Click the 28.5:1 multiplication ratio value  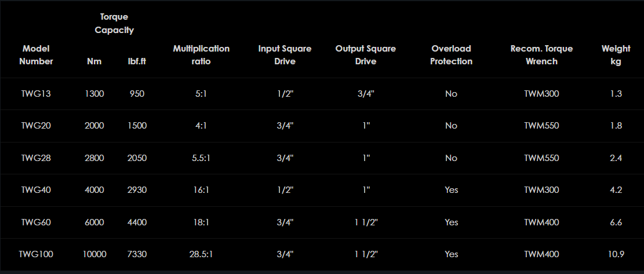click(x=201, y=254)
